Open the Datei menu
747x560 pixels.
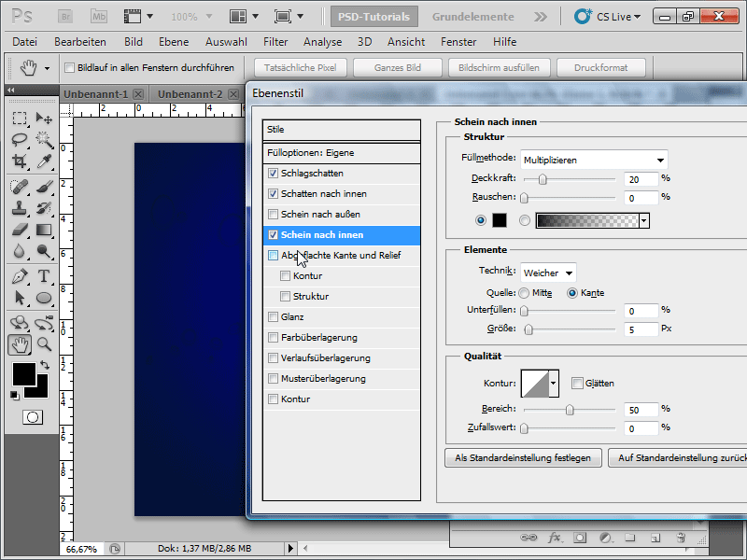(x=25, y=42)
